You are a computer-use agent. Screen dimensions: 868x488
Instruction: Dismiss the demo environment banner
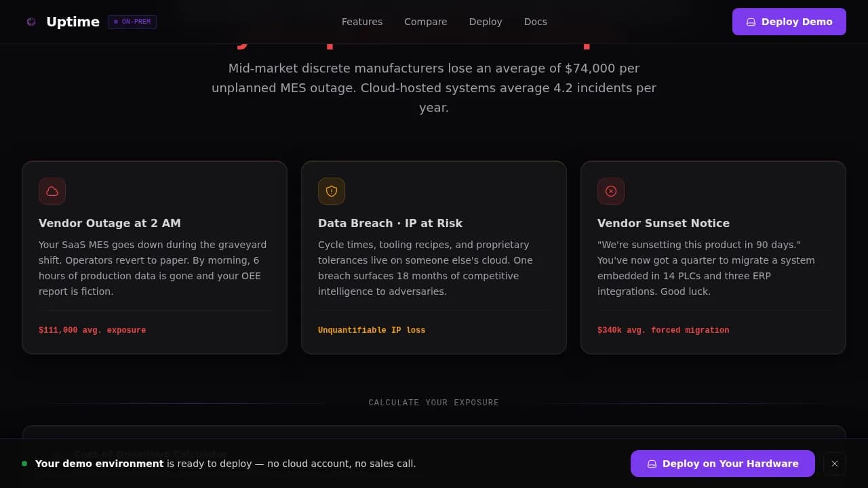point(835,464)
